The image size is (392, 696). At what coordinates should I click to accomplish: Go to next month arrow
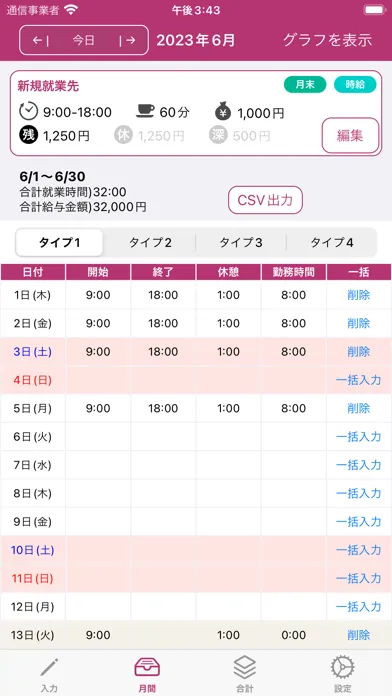point(127,40)
